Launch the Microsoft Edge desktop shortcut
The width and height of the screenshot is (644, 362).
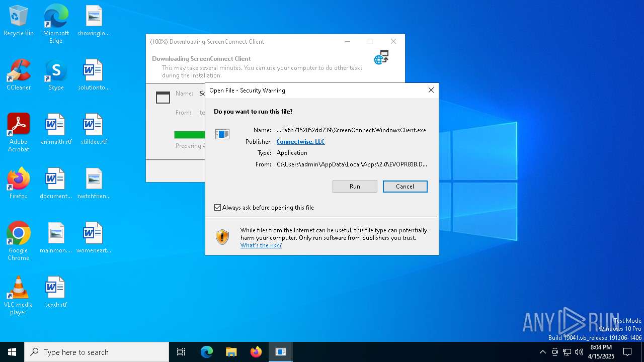click(56, 24)
